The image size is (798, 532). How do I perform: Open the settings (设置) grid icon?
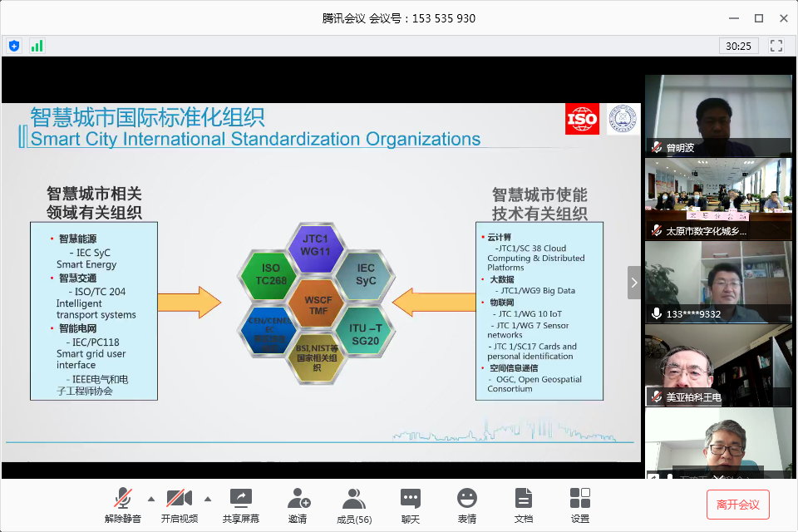tap(580, 505)
